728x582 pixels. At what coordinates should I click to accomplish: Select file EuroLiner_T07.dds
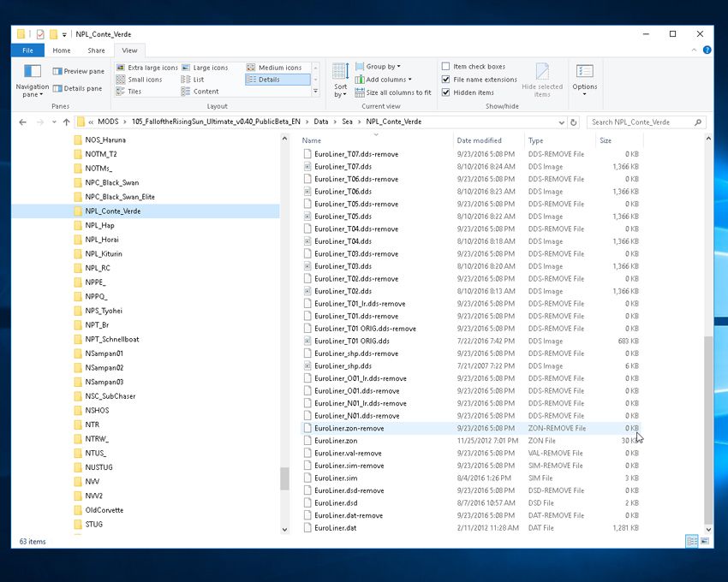[x=343, y=167]
